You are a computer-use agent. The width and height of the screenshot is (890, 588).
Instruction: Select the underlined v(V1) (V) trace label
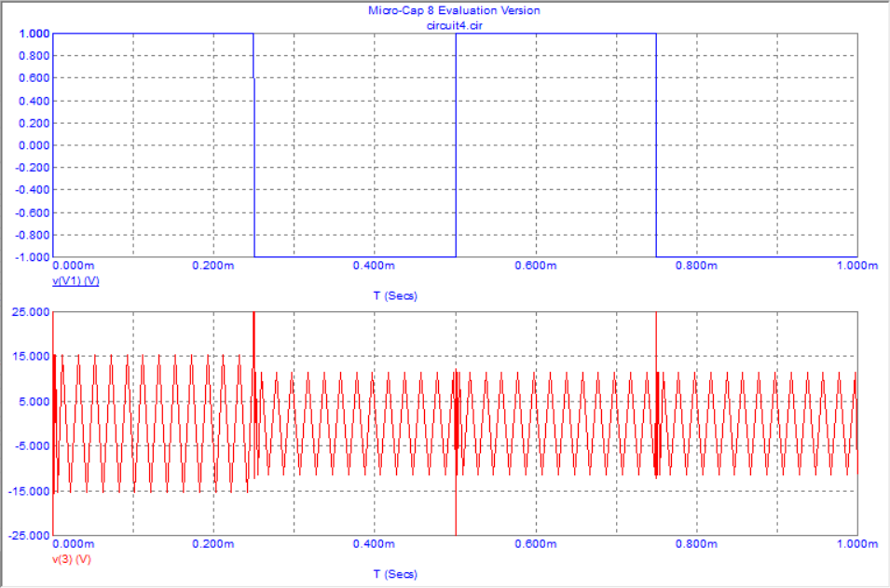click(75, 280)
